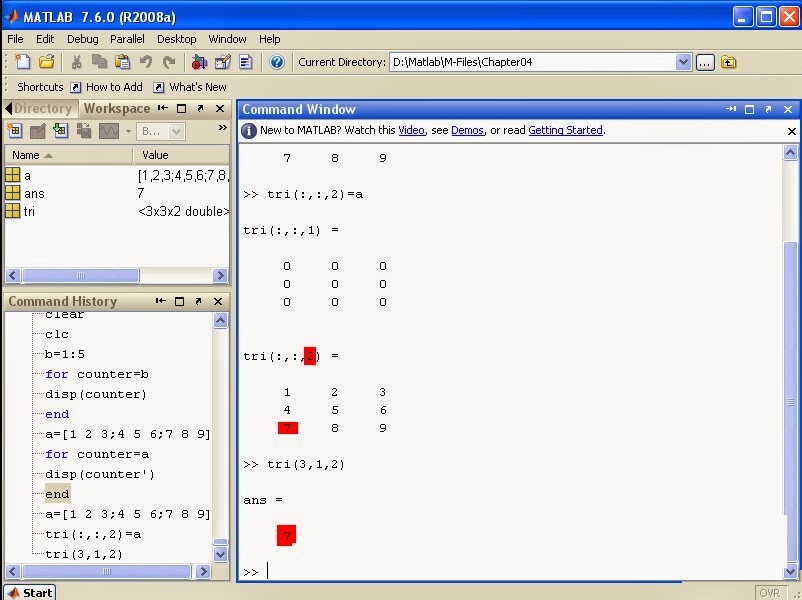Switch to the Directory tab

point(42,108)
